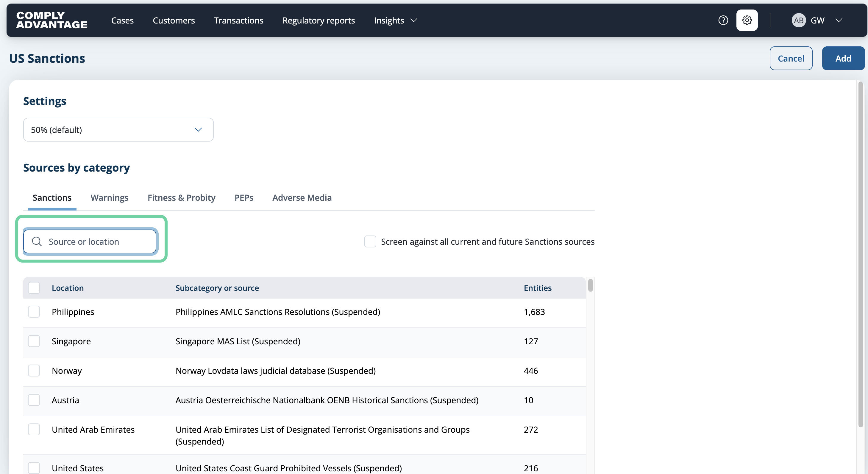Image resolution: width=868 pixels, height=474 pixels.
Task: Click the 127 entities value
Action: coord(531,341)
